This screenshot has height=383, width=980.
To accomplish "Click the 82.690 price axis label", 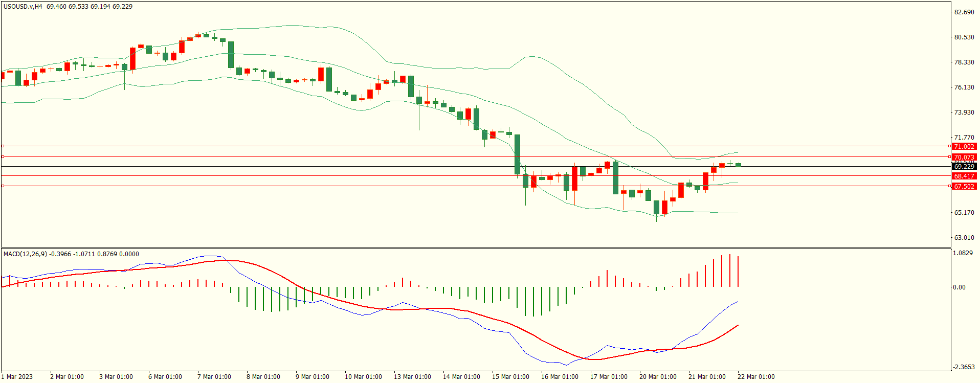I will 964,12.
